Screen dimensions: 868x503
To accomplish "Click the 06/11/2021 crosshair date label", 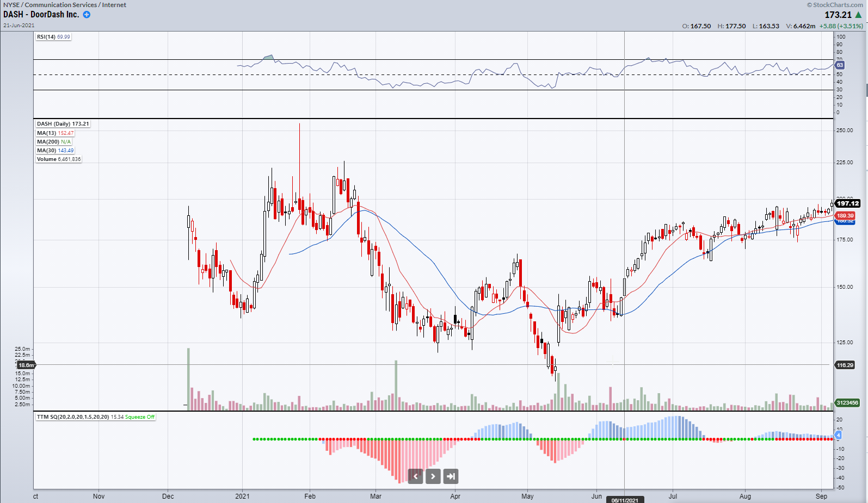I will [625, 500].
